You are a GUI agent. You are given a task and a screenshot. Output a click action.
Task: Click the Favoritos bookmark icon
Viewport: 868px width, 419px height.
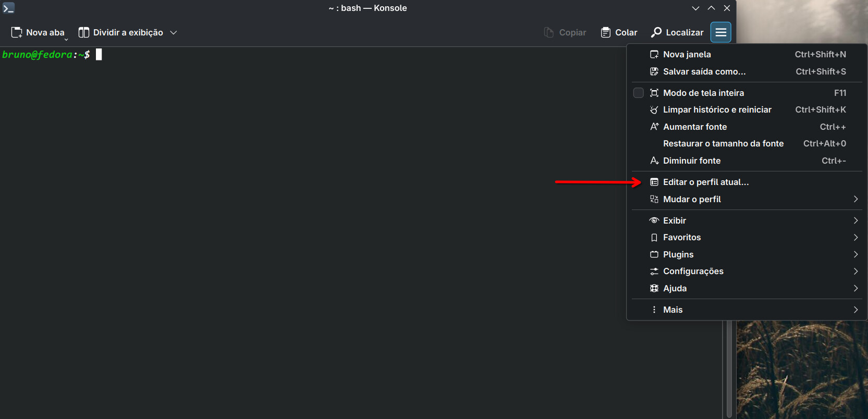pyautogui.click(x=654, y=237)
